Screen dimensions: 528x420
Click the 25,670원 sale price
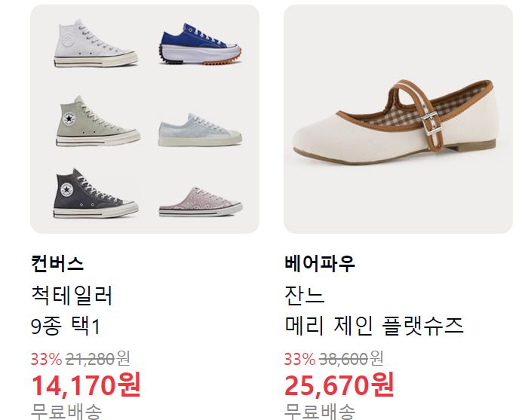pyautogui.click(x=339, y=385)
